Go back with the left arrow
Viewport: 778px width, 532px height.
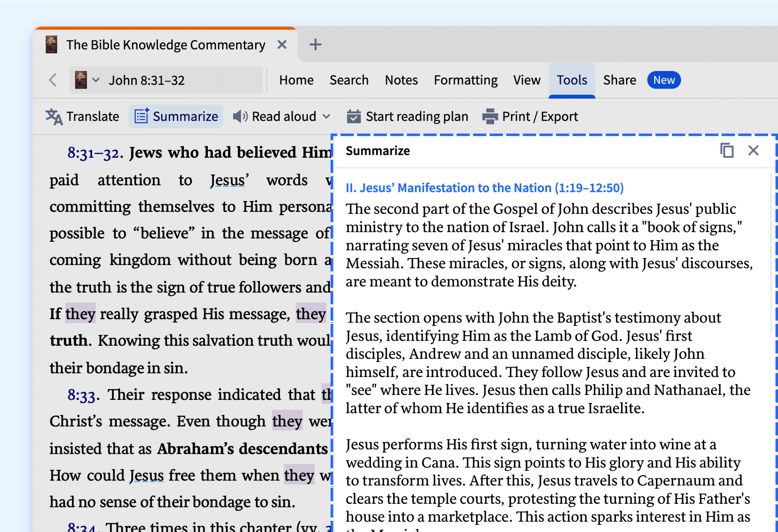coord(53,80)
